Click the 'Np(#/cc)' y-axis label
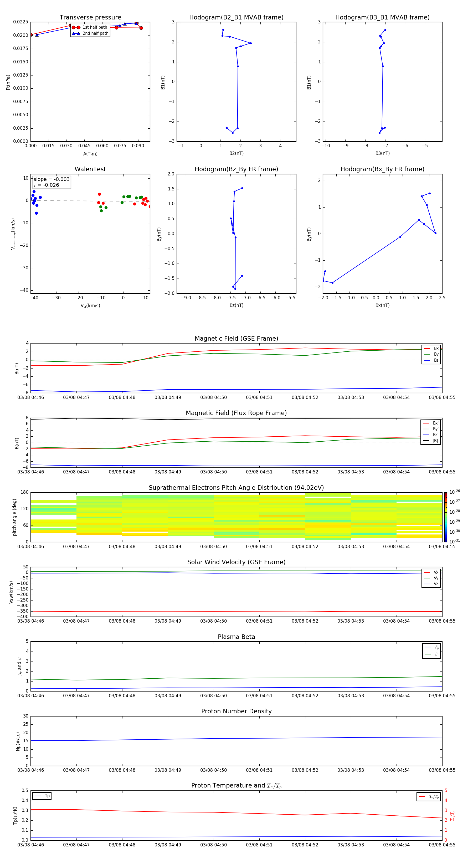The width and height of the screenshot is (473, 868). click(x=18, y=741)
